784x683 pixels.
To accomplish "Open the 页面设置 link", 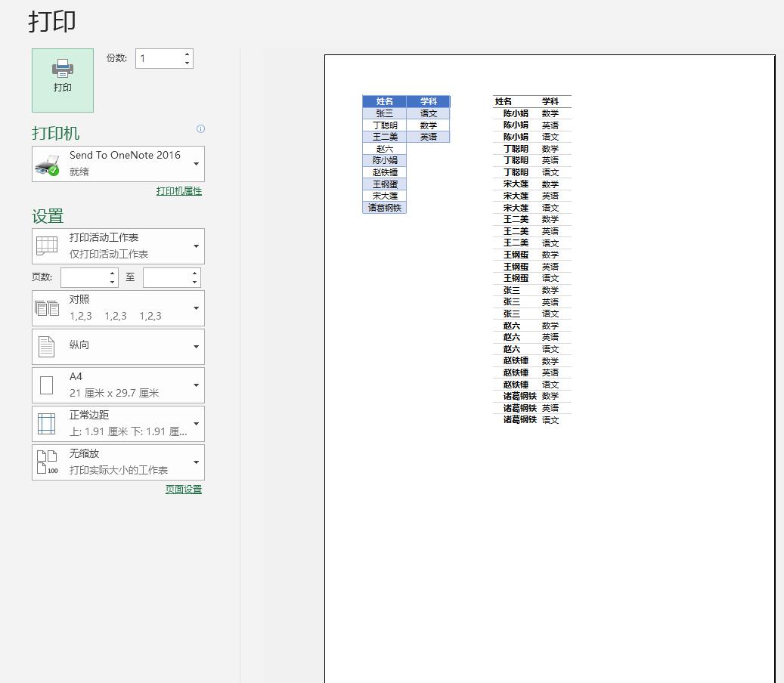I will coord(184,489).
